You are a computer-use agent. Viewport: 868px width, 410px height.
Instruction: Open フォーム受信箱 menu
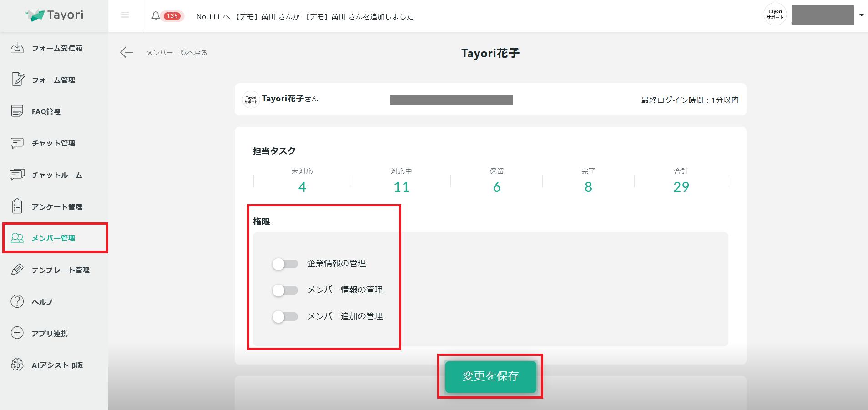(x=57, y=48)
